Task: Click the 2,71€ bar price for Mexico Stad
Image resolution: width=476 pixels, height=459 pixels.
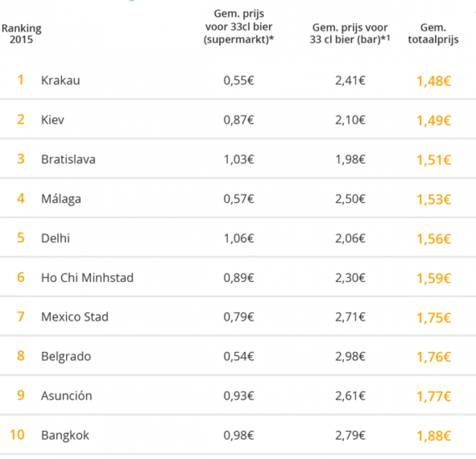Action: [x=350, y=317]
